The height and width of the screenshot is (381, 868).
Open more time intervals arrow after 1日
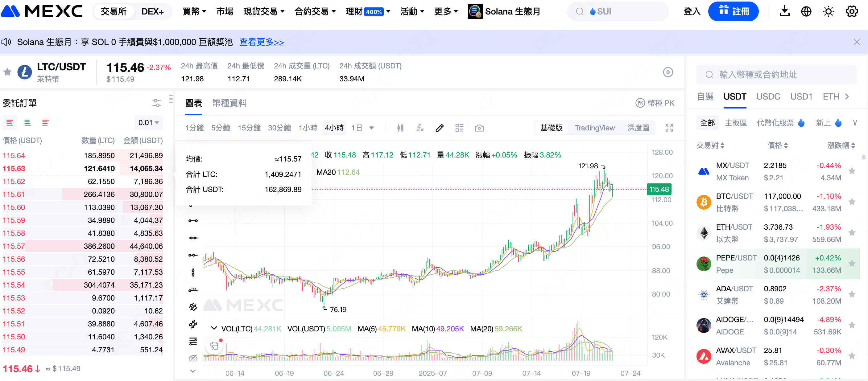pos(371,128)
